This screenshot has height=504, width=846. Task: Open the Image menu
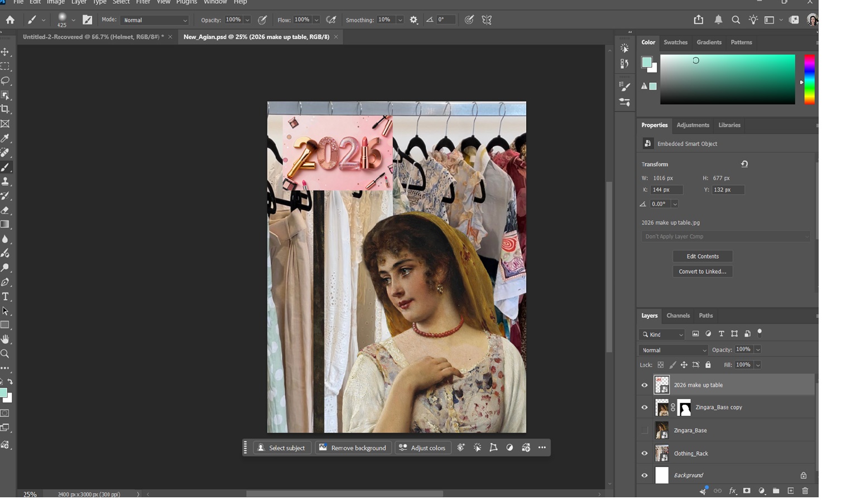pos(56,2)
